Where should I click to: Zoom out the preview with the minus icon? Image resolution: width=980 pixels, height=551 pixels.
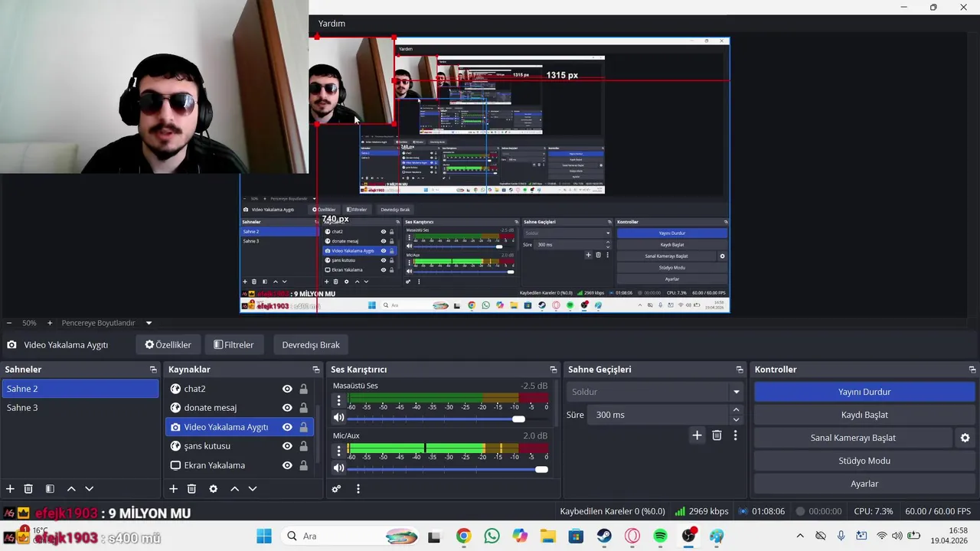pos(9,323)
